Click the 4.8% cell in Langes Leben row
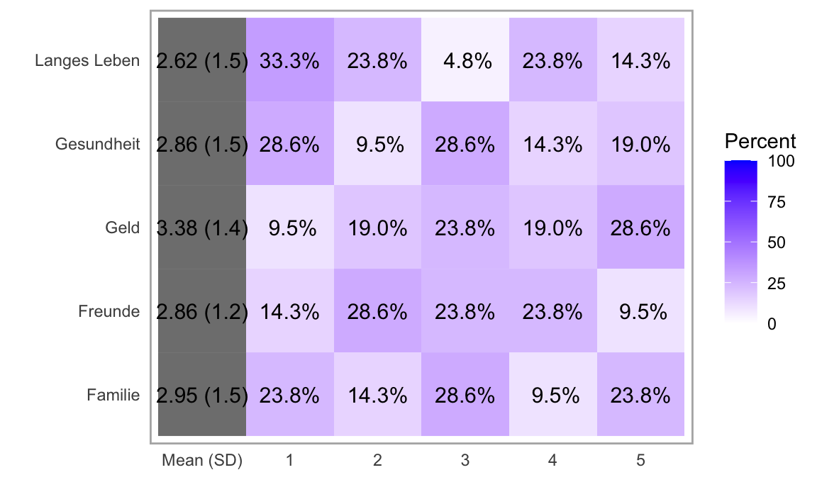The width and height of the screenshot is (817, 504). pos(465,61)
